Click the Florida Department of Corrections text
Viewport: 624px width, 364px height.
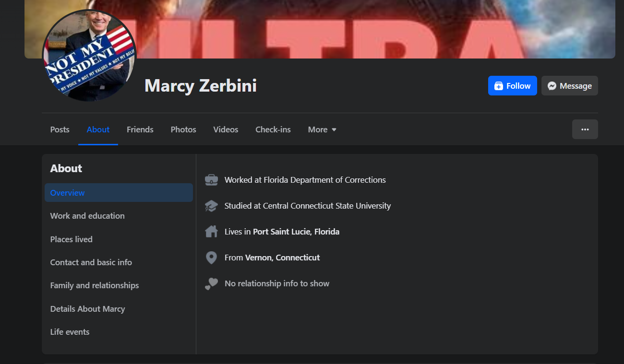point(325,180)
